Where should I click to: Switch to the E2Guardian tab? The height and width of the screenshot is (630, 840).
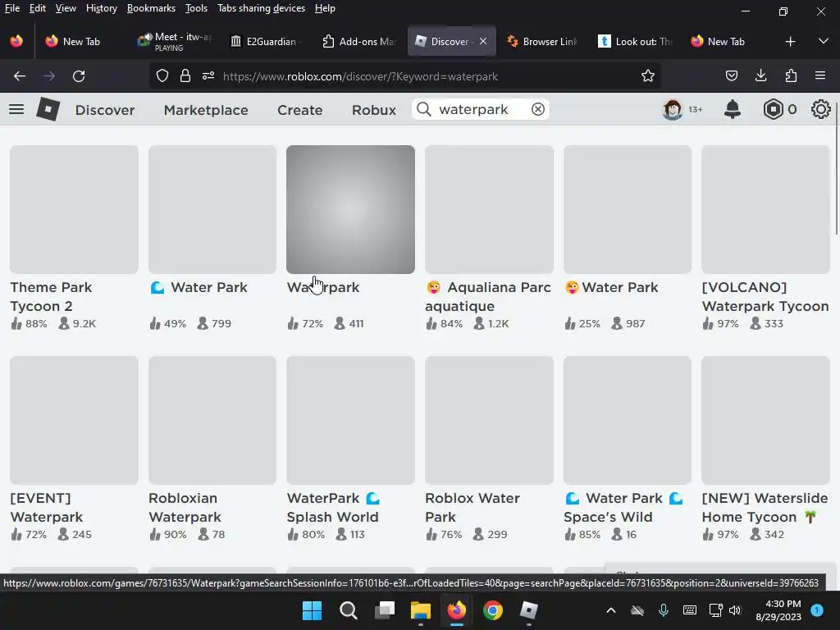(x=265, y=41)
